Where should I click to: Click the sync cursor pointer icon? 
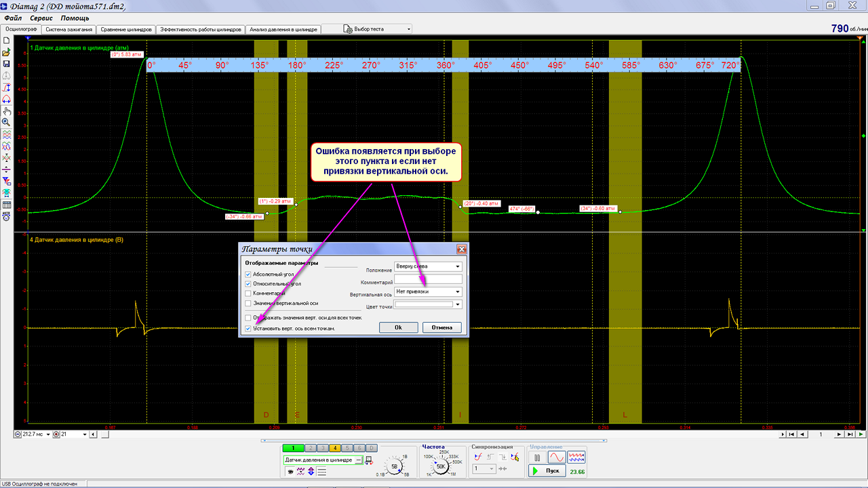(x=515, y=457)
